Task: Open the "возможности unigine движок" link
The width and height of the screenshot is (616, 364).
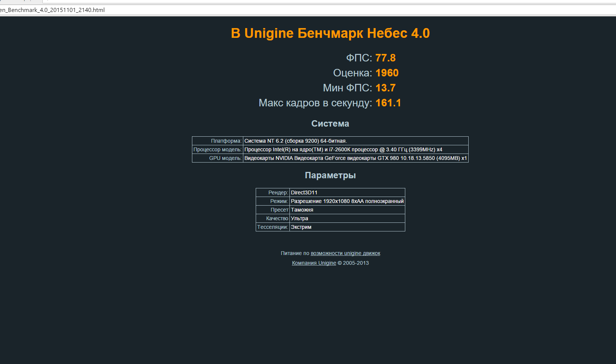Action: (x=345, y=253)
